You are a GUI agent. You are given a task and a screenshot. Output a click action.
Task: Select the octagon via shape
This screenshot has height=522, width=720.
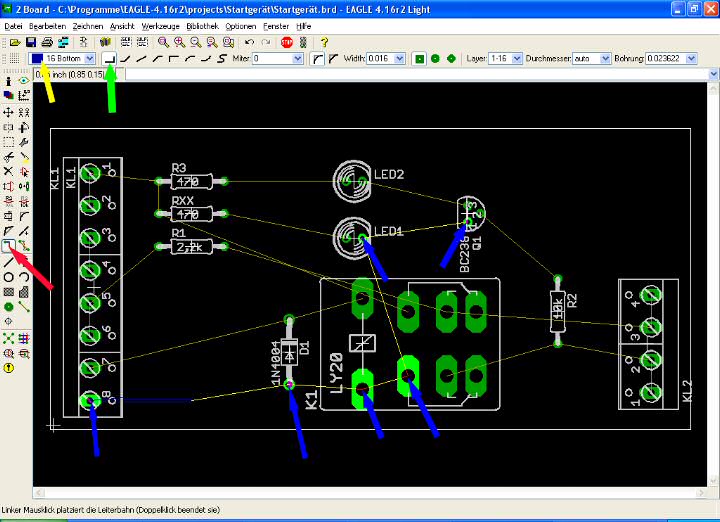(452, 59)
